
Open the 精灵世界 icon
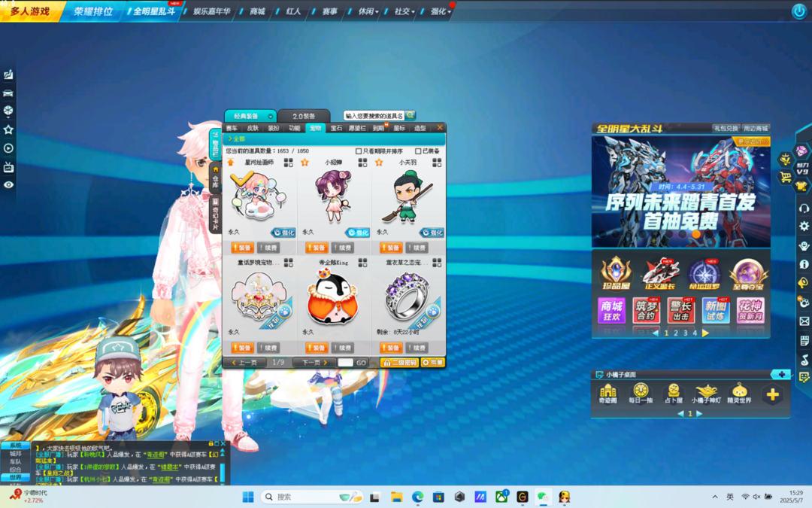coord(739,394)
